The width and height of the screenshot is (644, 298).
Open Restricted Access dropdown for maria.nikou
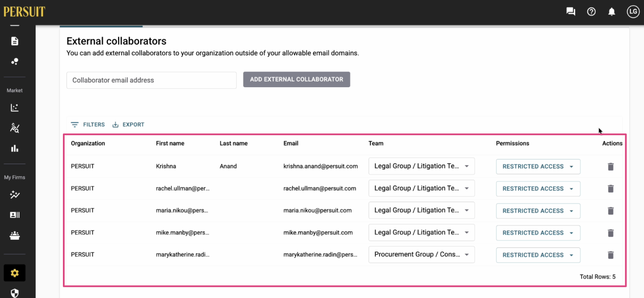click(538, 211)
